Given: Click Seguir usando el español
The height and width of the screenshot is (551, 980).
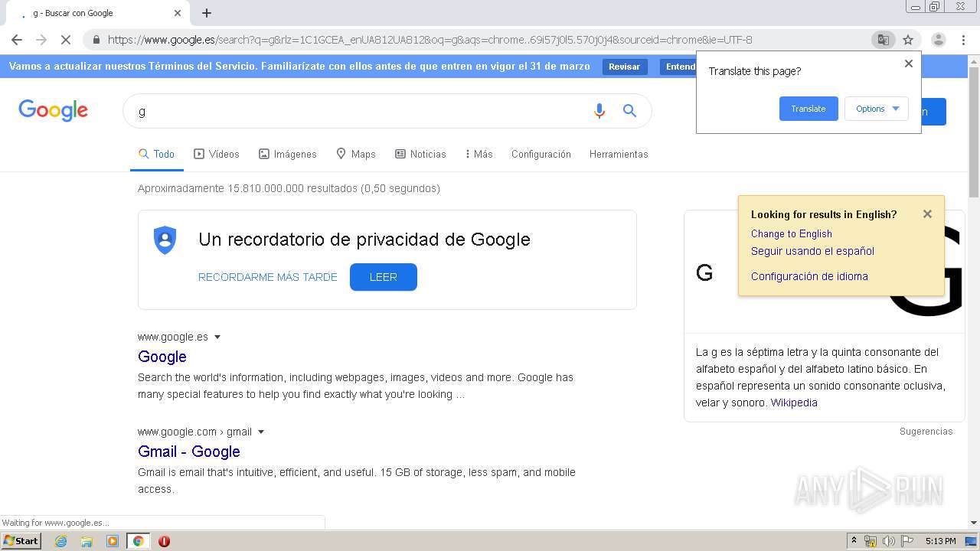Looking at the screenshot, I should (812, 251).
